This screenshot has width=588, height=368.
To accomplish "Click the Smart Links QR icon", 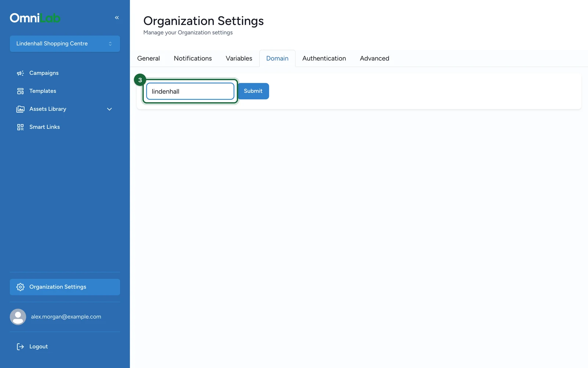I will (21, 127).
